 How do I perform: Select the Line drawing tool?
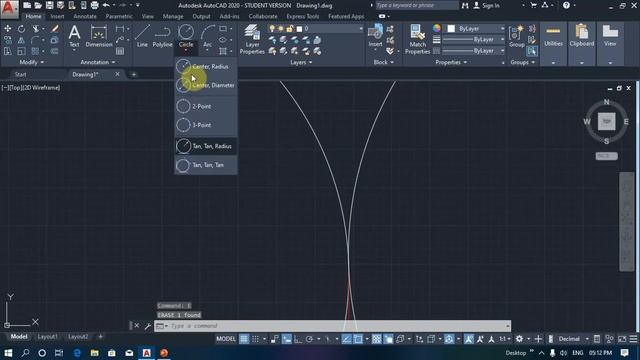click(142, 36)
